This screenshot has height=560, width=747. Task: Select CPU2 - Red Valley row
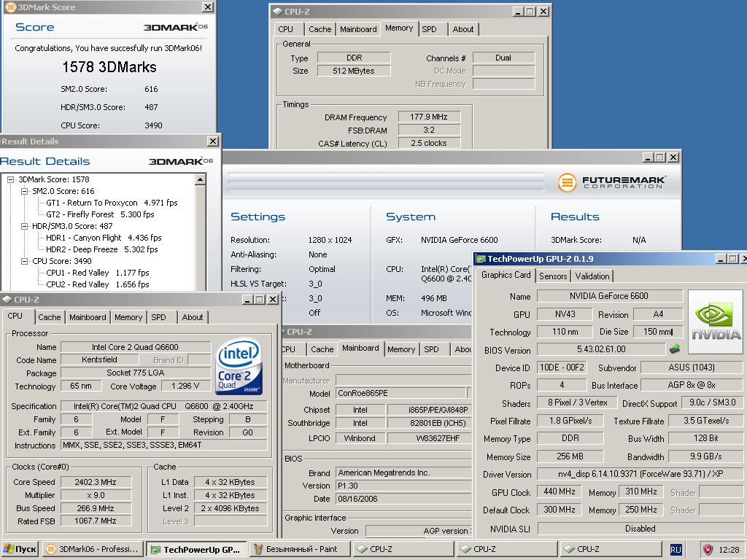pos(97,284)
